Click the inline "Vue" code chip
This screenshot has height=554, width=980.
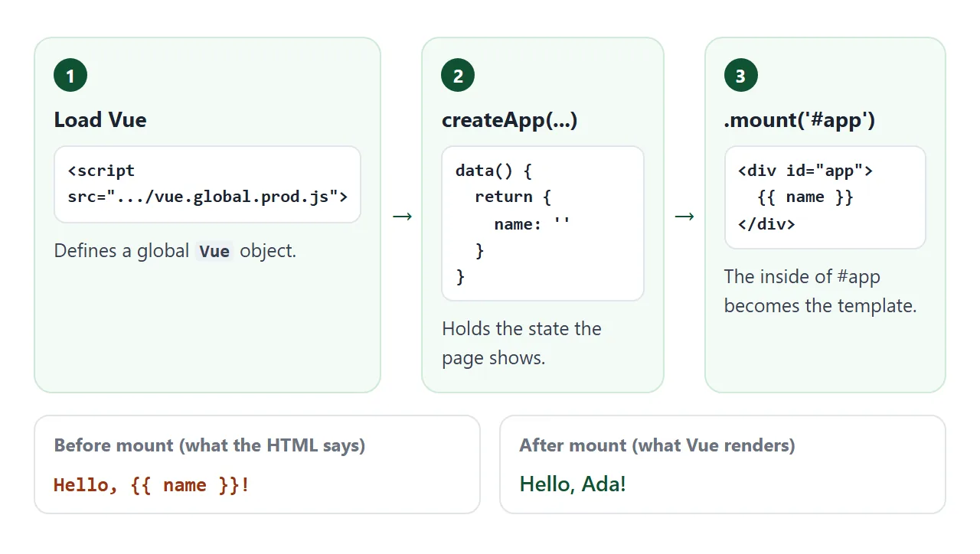tap(214, 251)
